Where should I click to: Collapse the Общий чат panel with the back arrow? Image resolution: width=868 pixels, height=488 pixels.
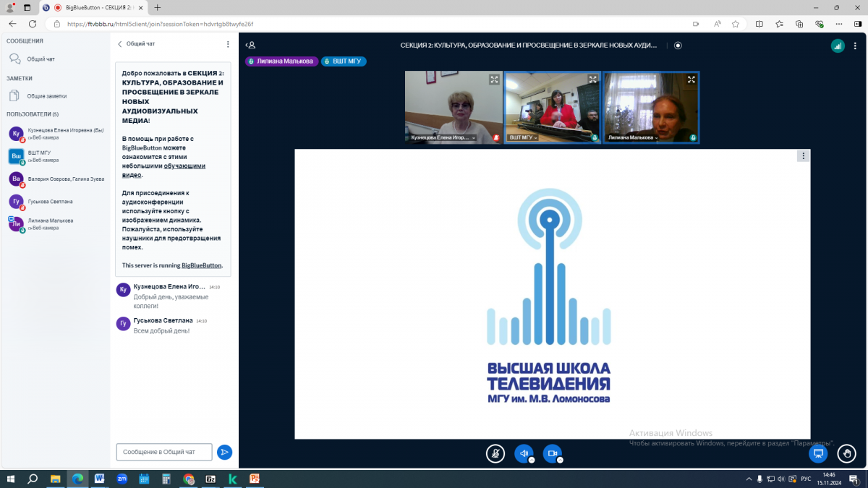click(120, 44)
